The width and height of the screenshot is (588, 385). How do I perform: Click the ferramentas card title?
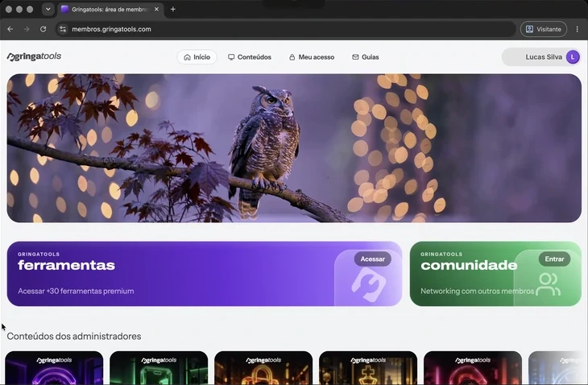coord(66,265)
